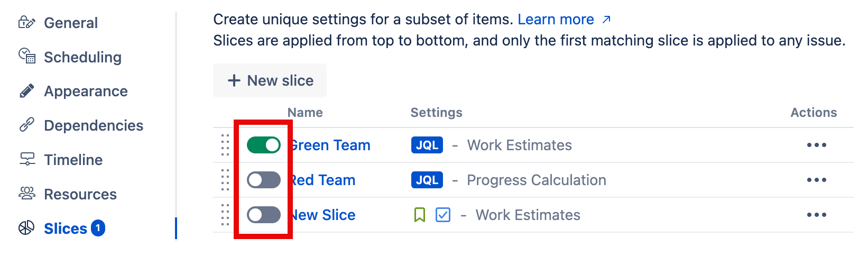The image size is (868, 256).
Task: Open actions menu for Green Team
Action: click(x=816, y=145)
